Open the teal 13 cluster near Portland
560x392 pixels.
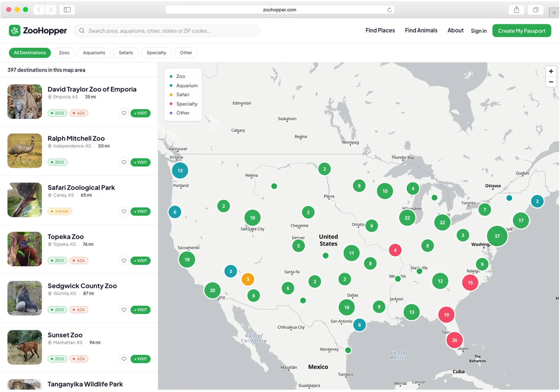point(180,170)
